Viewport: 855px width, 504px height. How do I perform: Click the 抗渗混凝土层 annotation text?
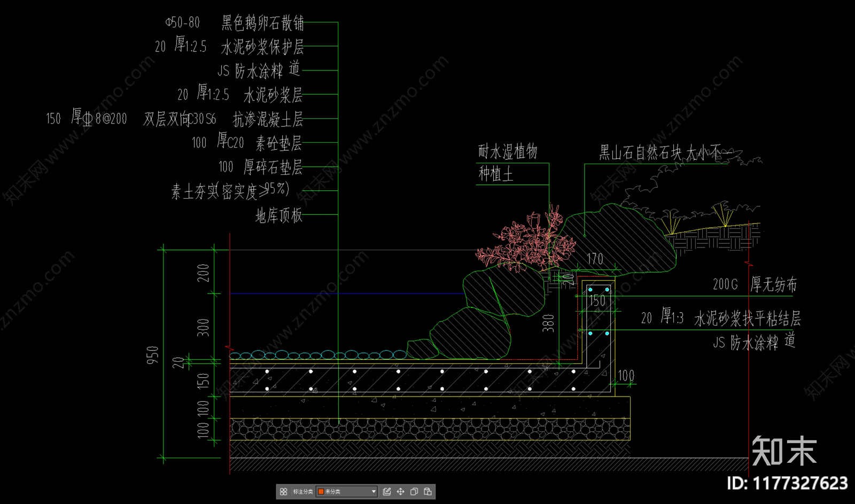click(268, 119)
